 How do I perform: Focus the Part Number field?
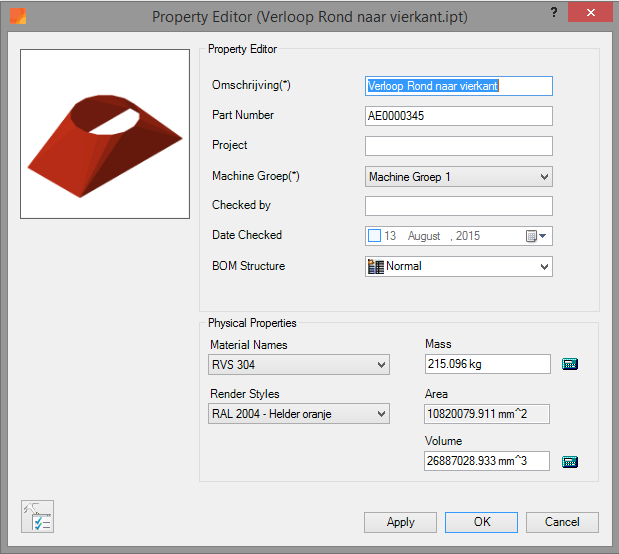pyautogui.click(x=458, y=116)
